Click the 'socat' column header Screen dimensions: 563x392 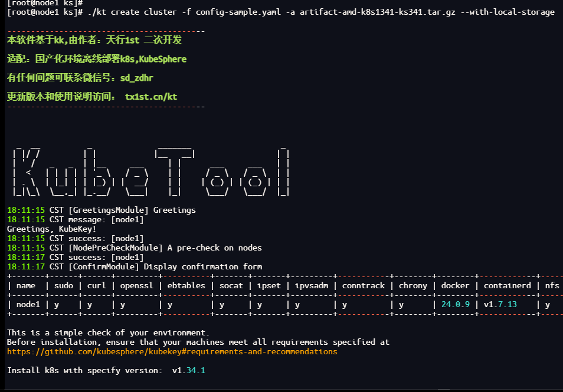coord(231,285)
